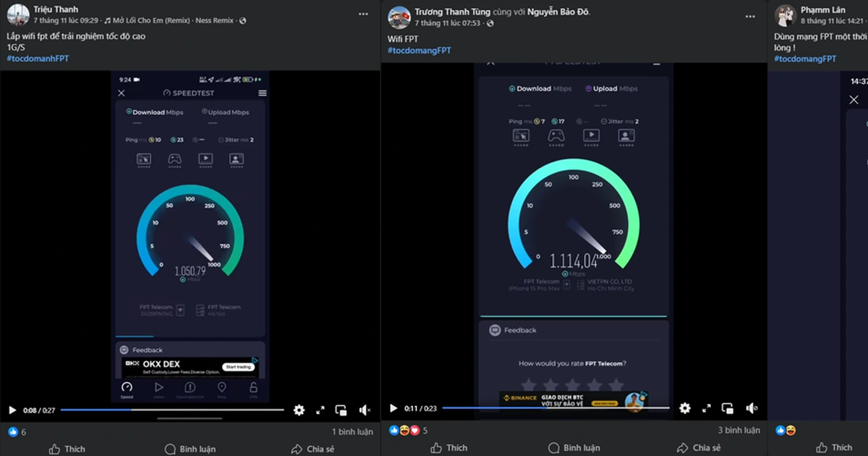Click Bình luận comment icon on Trương Thanh Tùng's post
Screen dimensions: 868x456
(554, 448)
